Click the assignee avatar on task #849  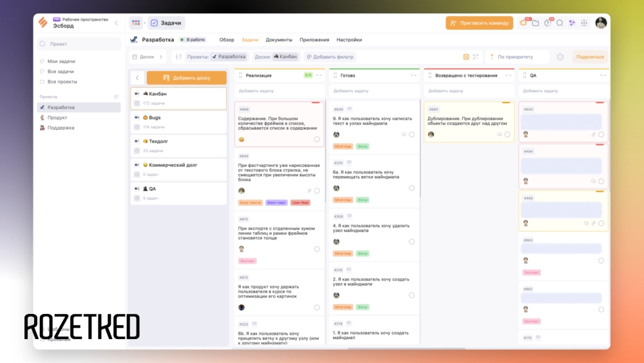click(x=241, y=191)
